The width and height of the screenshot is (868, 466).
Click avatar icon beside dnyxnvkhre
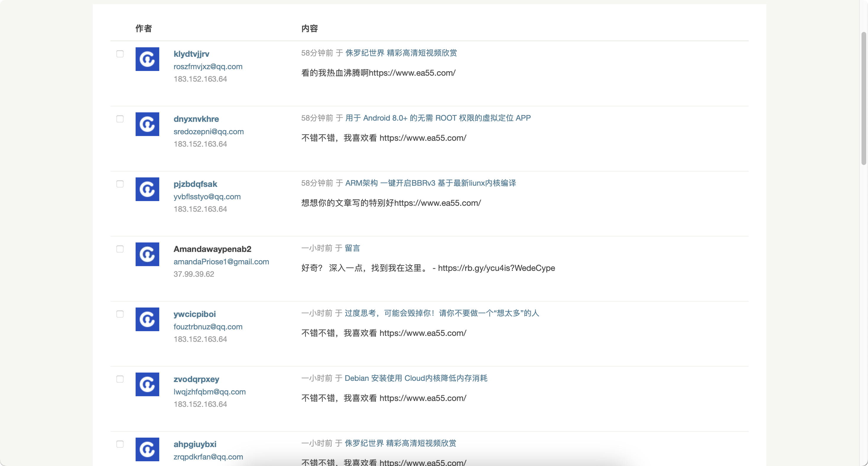(x=147, y=124)
